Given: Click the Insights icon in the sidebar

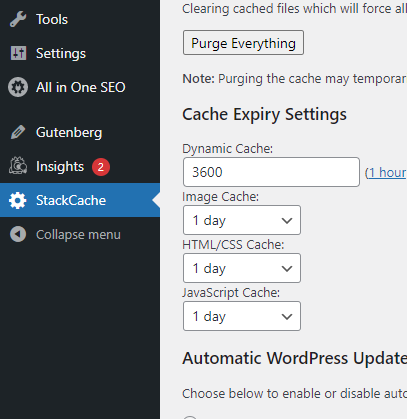Looking at the screenshot, I should (18, 166).
